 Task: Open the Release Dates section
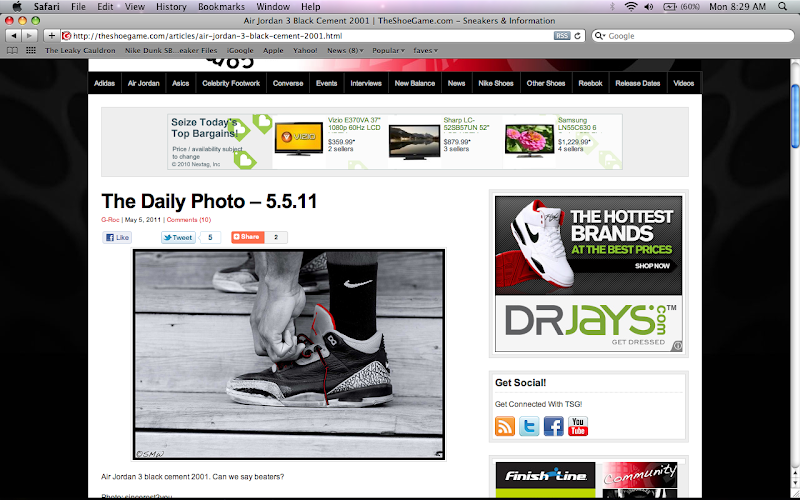click(638, 83)
